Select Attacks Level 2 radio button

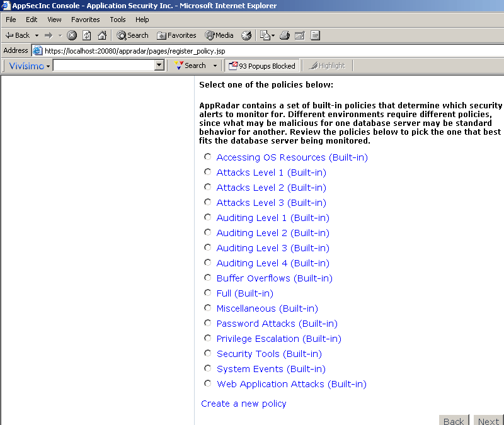[208, 187]
